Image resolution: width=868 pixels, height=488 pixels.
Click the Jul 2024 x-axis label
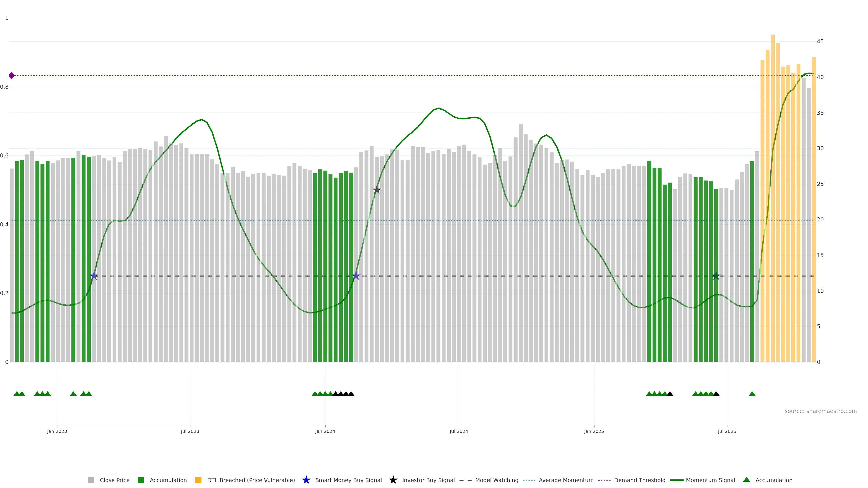(x=459, y=431)
